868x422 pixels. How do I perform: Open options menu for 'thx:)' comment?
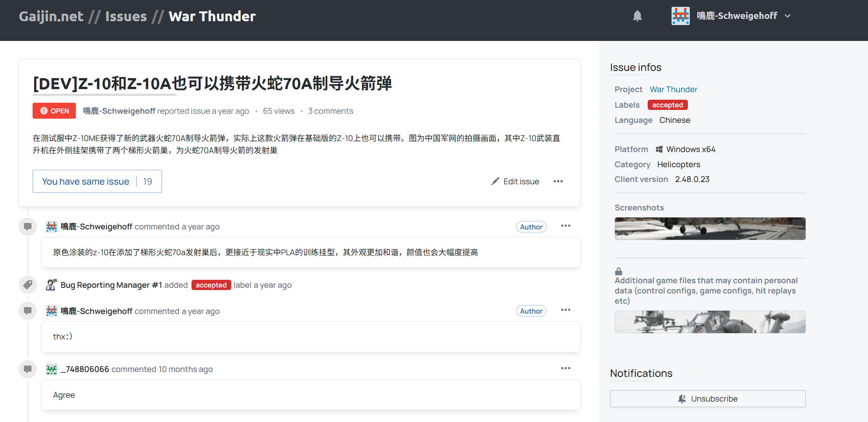[x=566, y=310]
